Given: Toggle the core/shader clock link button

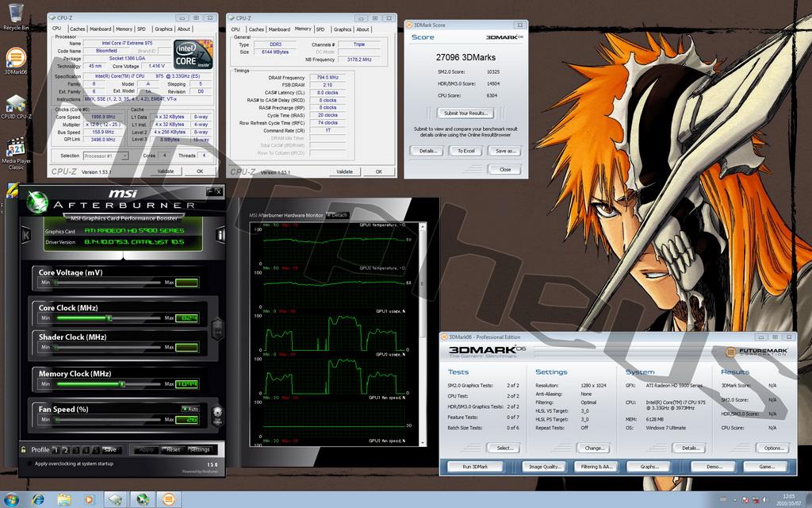Looking at the screenshot, I should coord(218,328).
